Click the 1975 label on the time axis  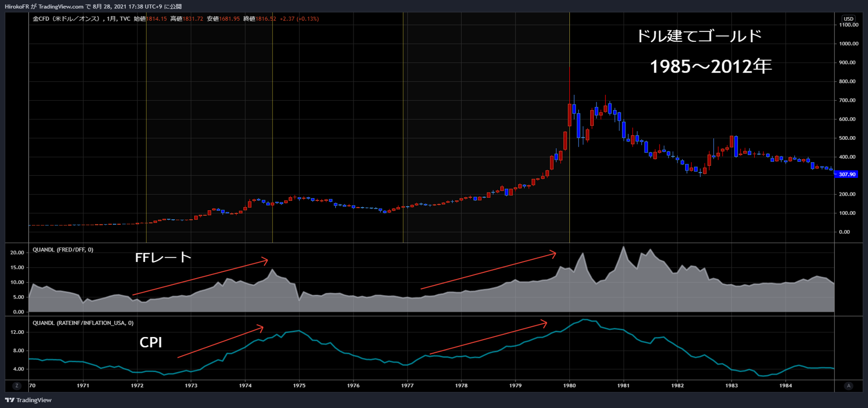(299, 386)
